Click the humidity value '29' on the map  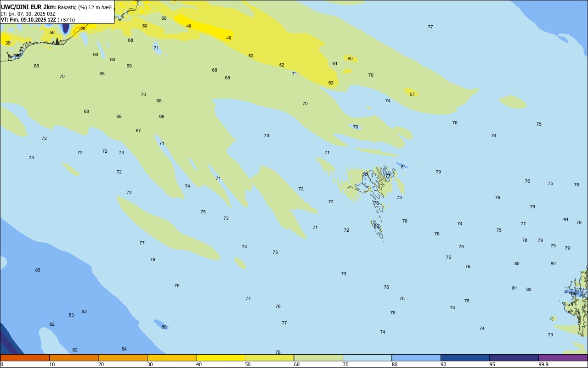[83, 29]
